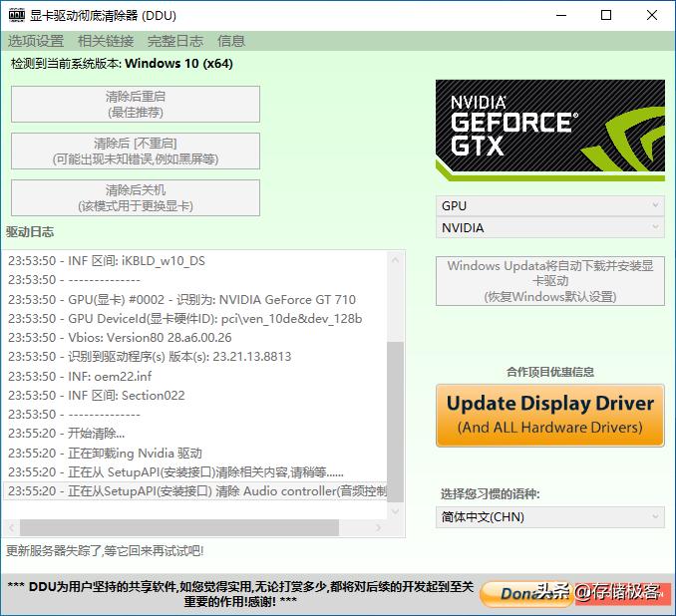Click the log horizontal scrollbar thumb
Screen dimensions: 676x616
point(179,527)
